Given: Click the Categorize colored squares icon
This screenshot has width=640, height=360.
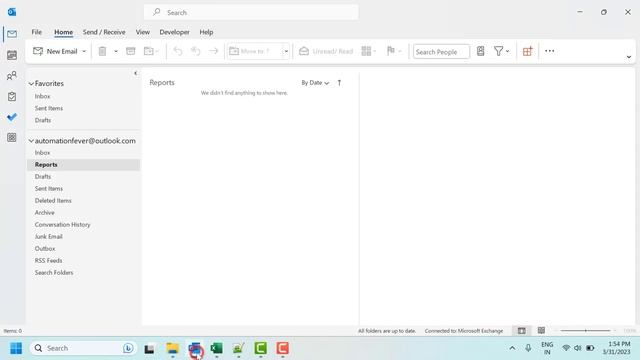Looking at the screenshot, I should pos(366,51).
